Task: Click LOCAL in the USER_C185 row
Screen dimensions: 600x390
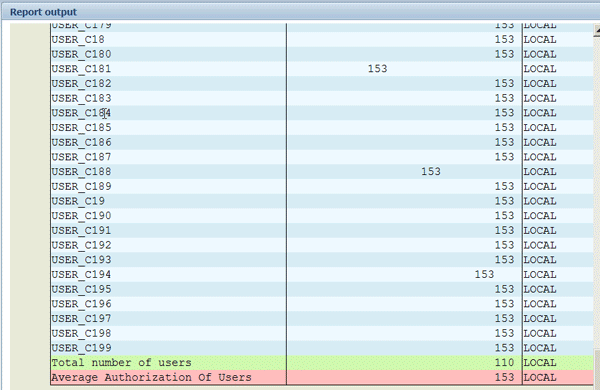Action: pos(540,127)
